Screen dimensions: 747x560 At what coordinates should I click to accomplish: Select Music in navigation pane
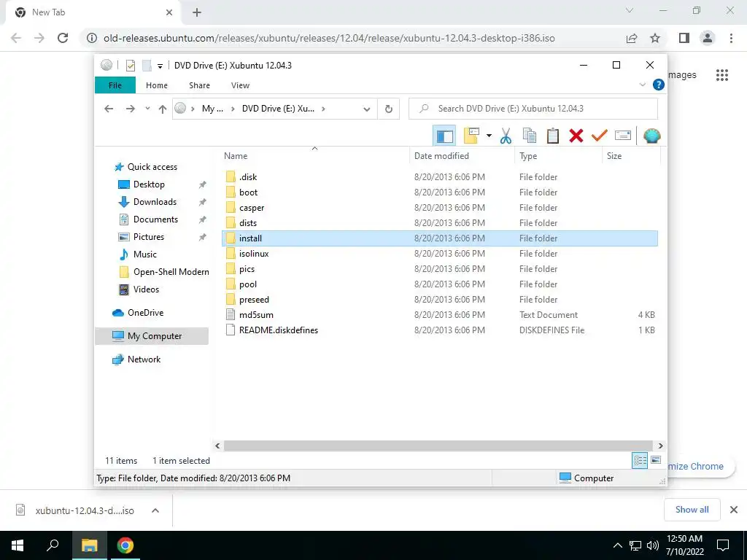click(145, 254)
